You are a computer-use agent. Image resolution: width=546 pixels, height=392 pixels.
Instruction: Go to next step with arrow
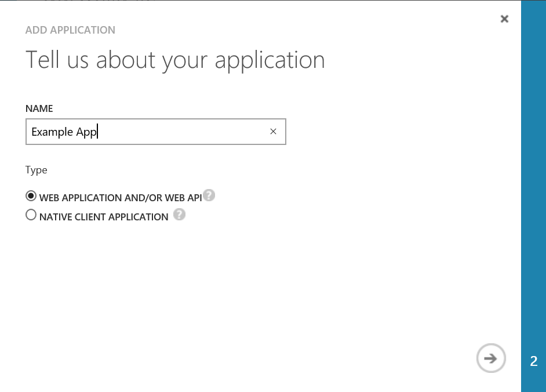point(491,358)
